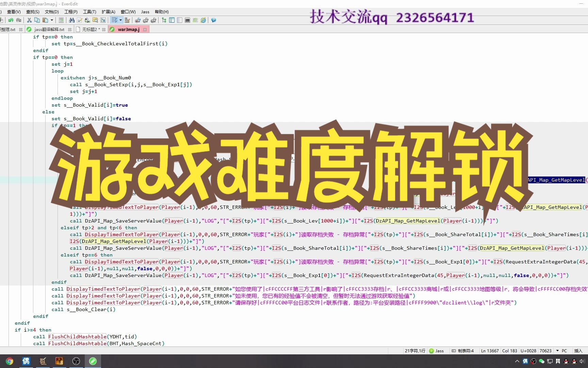588x368 pixels.
Task: Close the jass翻译解释.txt tab
Action: (x=70, y=30)
